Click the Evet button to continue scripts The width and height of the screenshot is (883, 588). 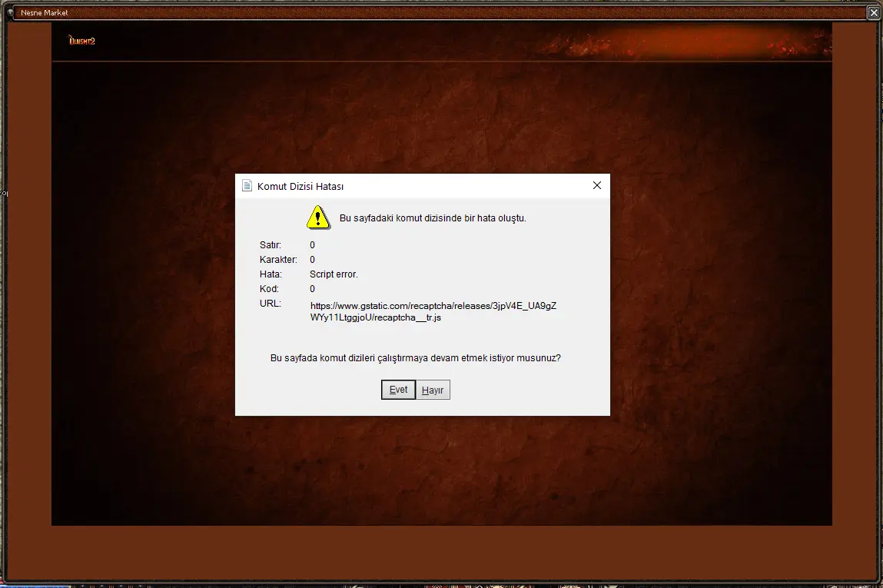coord(398,390)
